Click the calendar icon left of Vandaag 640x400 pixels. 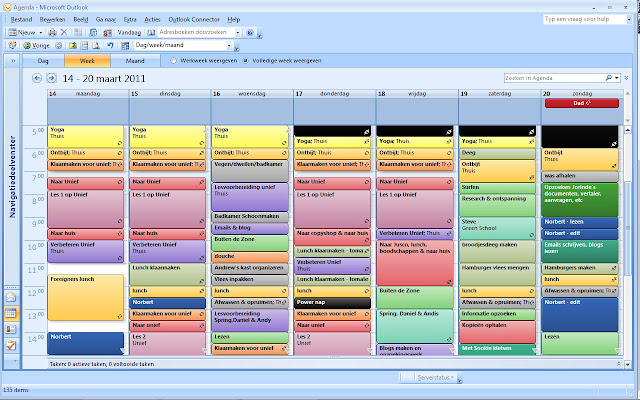108,32
